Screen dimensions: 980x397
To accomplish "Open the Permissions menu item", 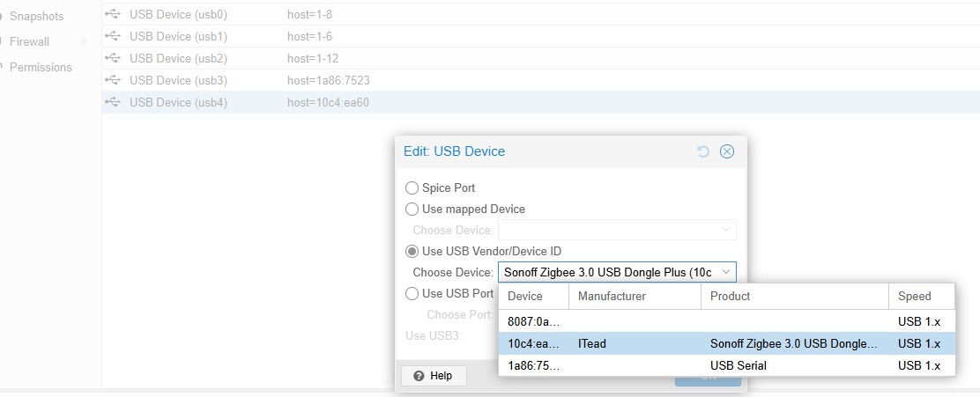I will tap(41, 67).
